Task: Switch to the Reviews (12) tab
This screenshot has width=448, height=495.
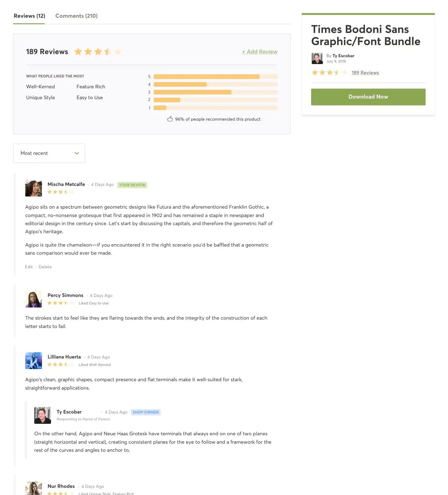Action: click(x=29, y=16)
